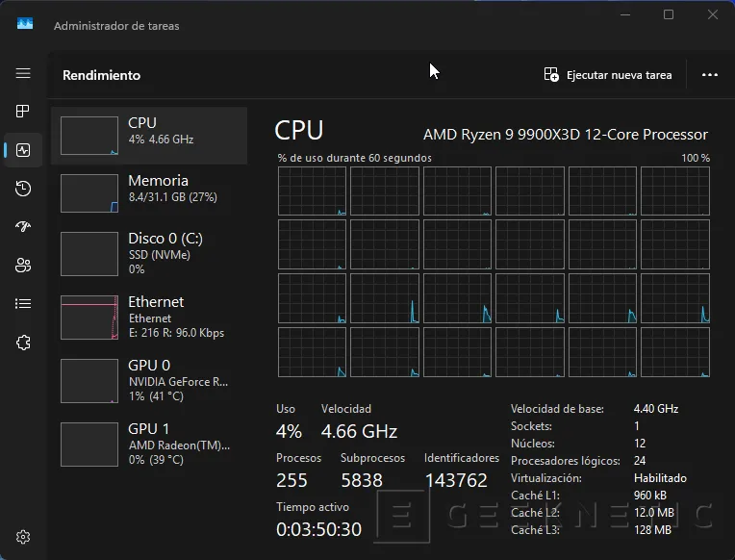
Task: Click the CPU mini graph thumbnail
Action: [x=89, y=136]
